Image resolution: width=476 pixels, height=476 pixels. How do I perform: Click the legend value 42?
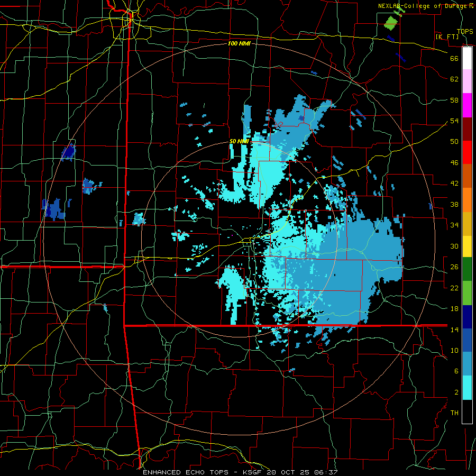click(x=454, y=184)
